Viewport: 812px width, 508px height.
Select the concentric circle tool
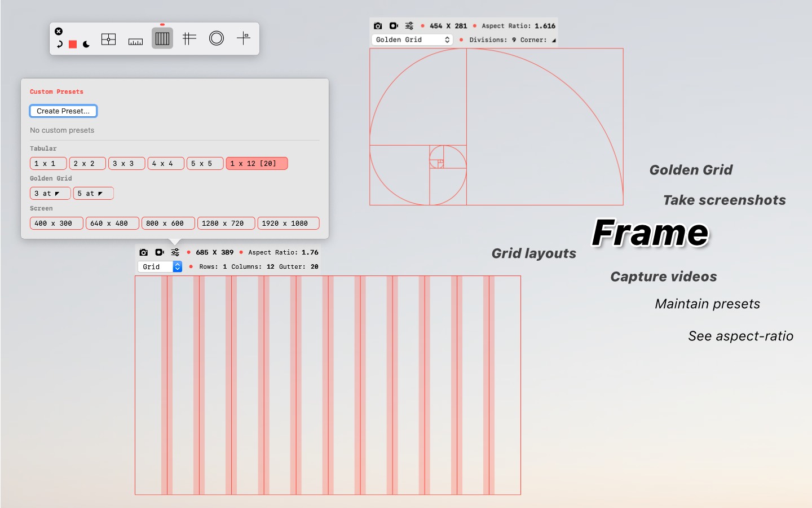217,38
